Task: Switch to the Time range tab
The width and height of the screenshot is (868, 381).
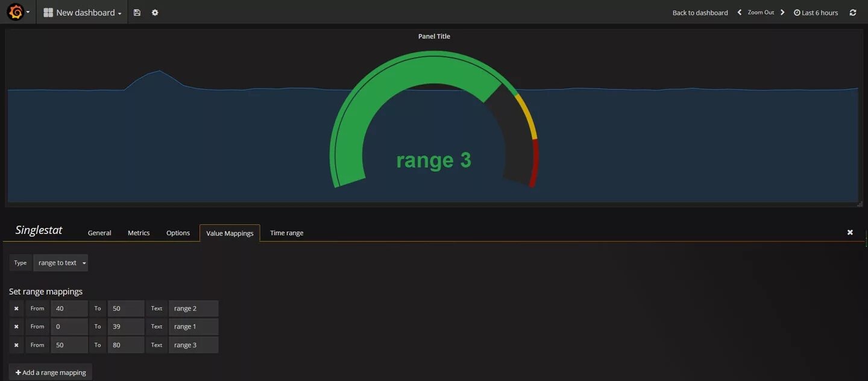Action: pos(286,233)
